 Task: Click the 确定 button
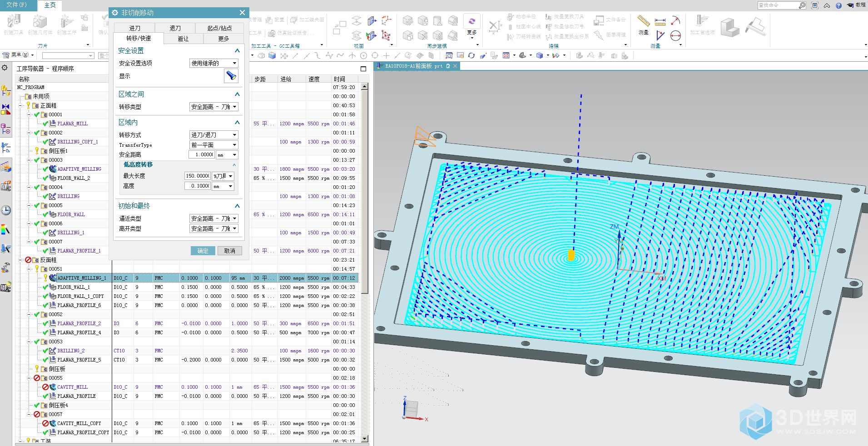[203, 251]
